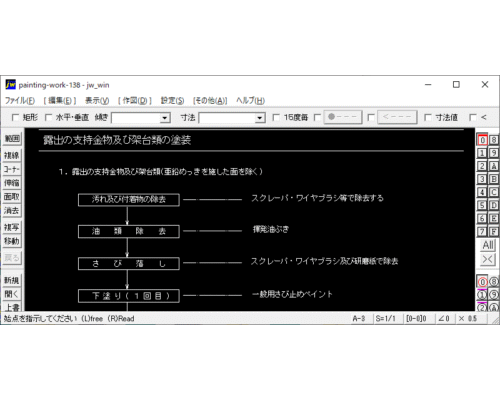This screenshot has width=500, height=400.
Task: Click into the 傾き input field
Action: (136, 118)
